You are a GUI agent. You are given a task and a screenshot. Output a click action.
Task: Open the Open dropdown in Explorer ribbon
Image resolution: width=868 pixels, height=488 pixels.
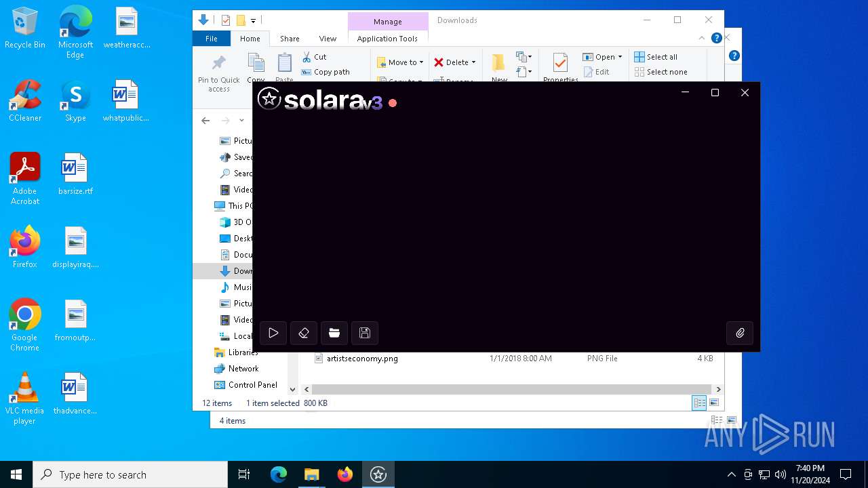tap(602, 57)
